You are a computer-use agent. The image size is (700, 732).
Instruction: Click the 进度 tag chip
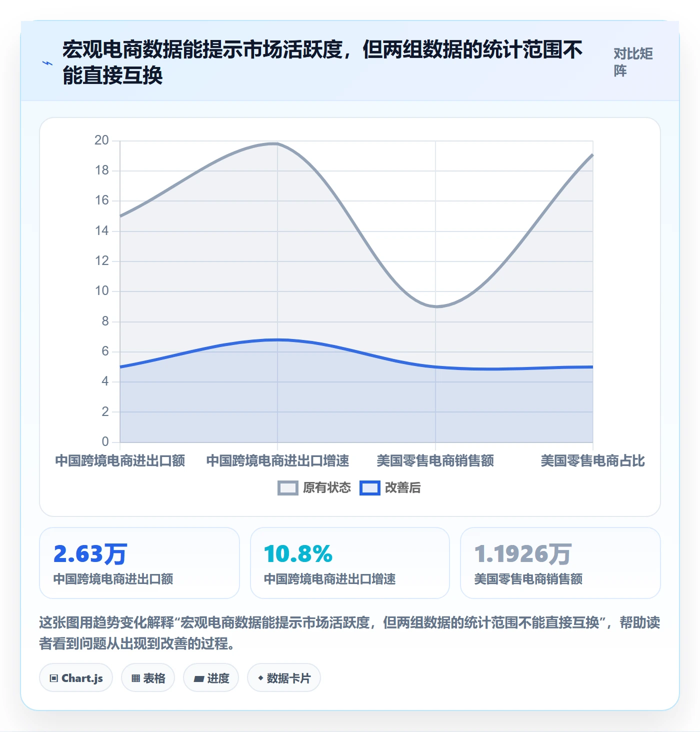[x=211, y=678]
